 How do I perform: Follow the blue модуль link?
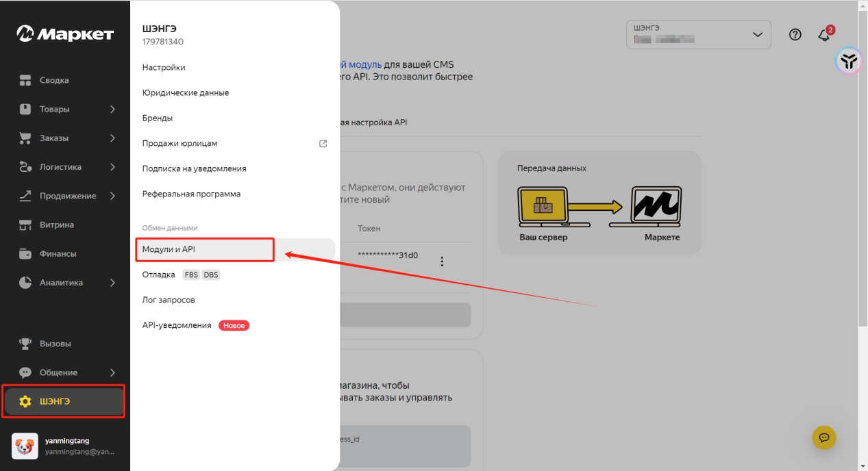[x=361, y=64]
